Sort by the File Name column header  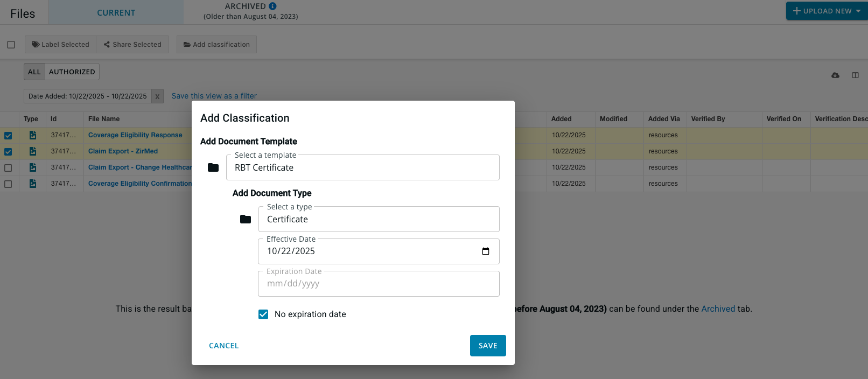[x=104, y=119]
